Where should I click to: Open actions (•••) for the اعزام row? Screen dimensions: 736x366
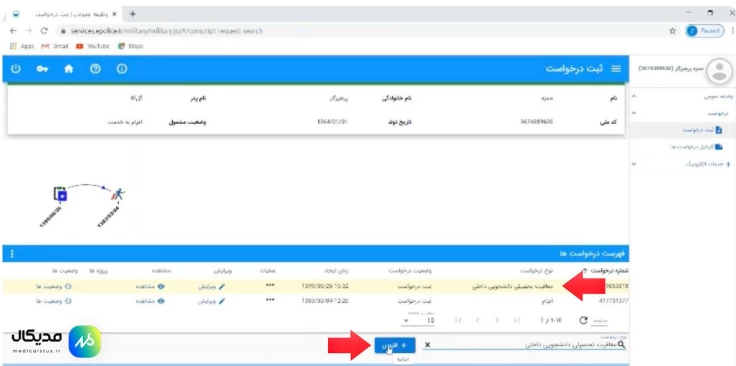pyautogui.click(x=270, y=300)
